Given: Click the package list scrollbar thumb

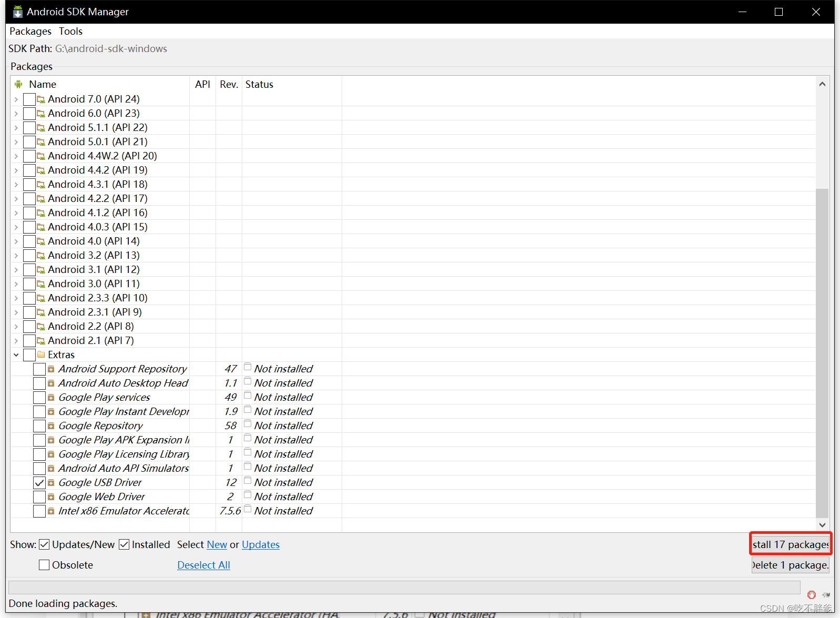Looking at the screenshot, I should point(822,353).
